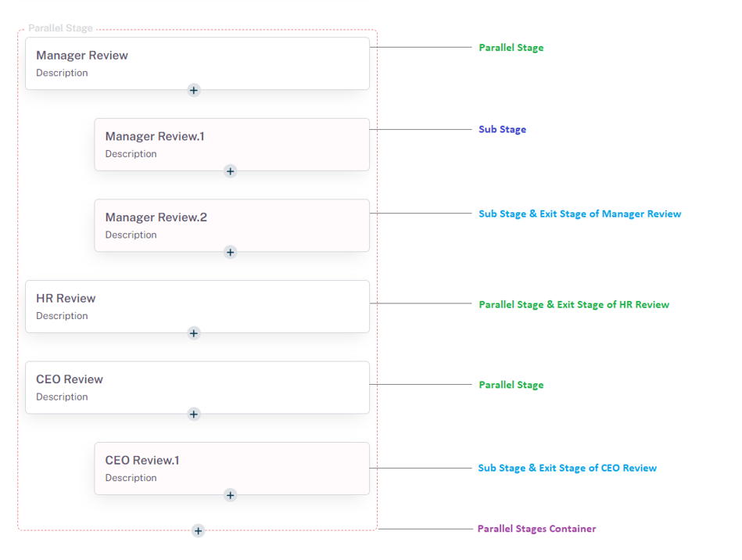Click the plus icon under CEO Review
Screen dimensions: 742x560
(193, 415)
